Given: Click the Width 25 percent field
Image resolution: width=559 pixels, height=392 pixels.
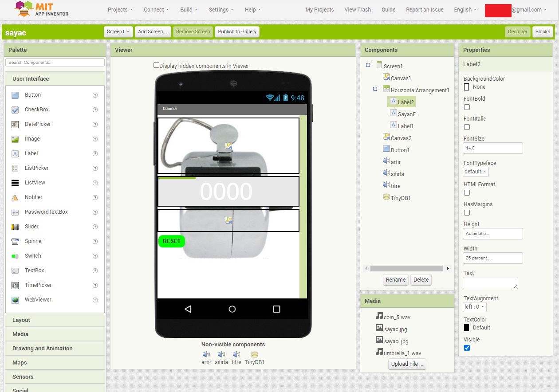Looking at the screenshot, I should 492,258.
